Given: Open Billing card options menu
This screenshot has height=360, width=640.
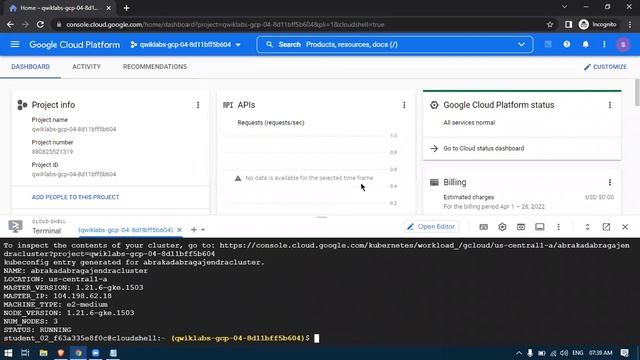Looking at the screenshot, I should (610, 182).
